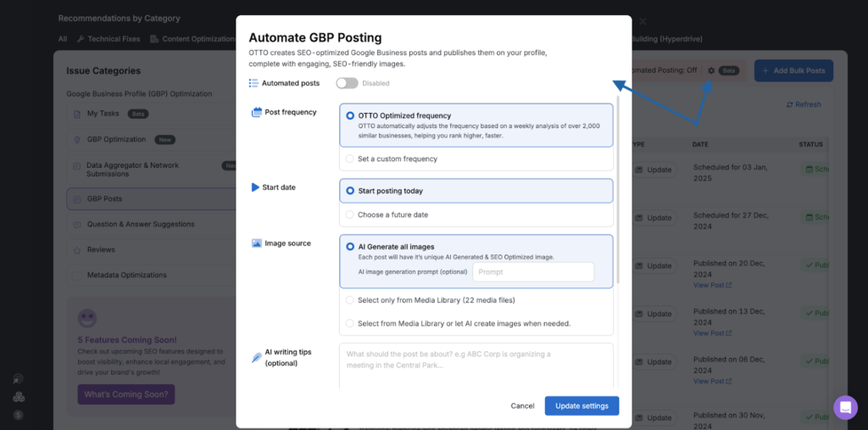
Task: Open Question & Answer Suggestions category
Action: pyautogui.click(x=151, y=225)
